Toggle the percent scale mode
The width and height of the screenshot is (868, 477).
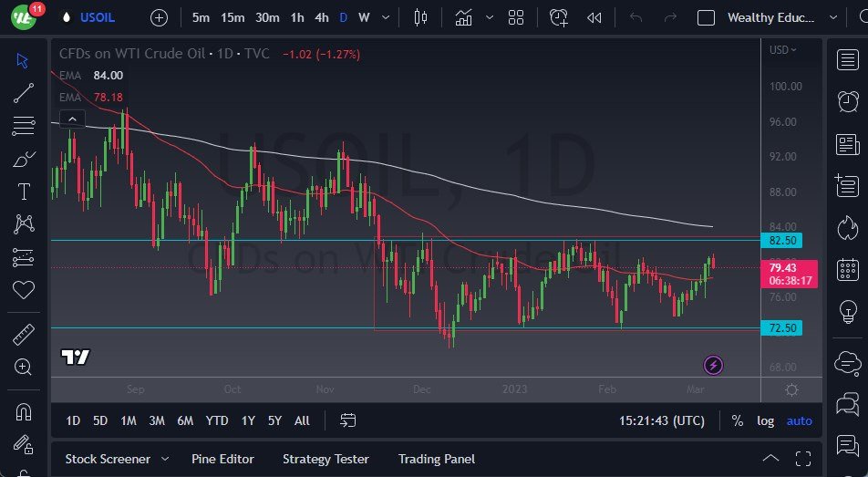(737, 420)
